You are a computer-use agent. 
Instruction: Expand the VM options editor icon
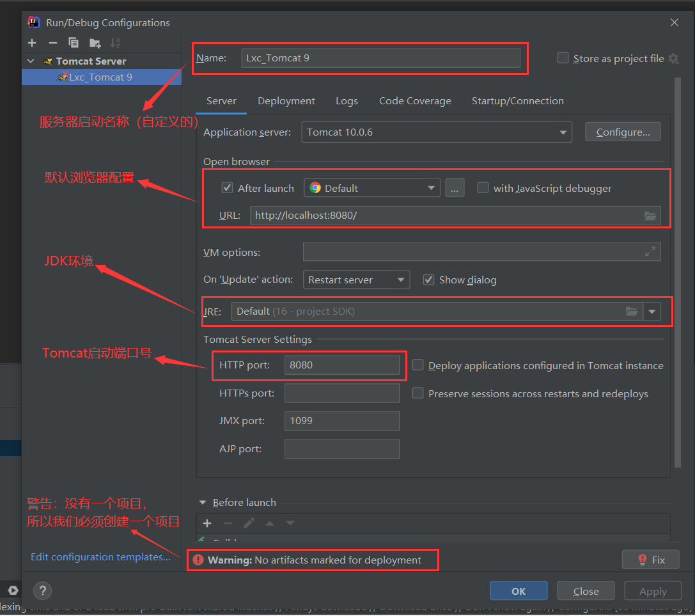pos(651,251)
